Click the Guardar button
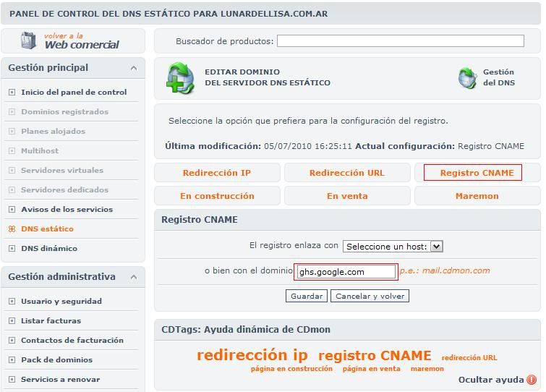 pos(307,296)
